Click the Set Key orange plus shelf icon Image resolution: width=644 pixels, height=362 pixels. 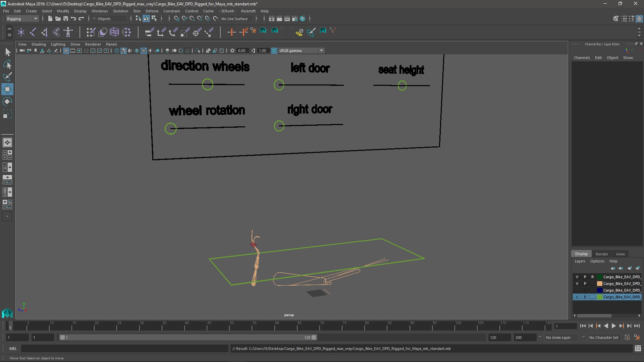point(231,32)
